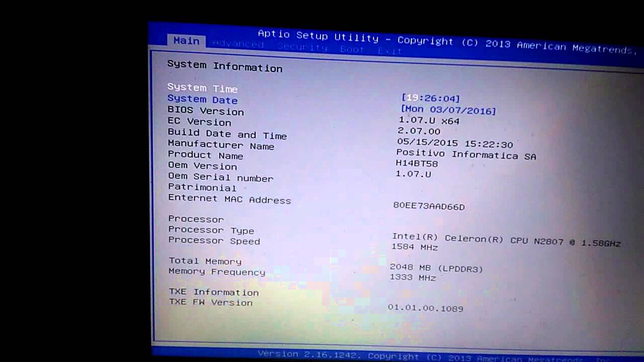Viewport: 644px width, 362px height.
Task: Click the Intel(R) Celeron(R) CPU N2807 value
Action: (x=506, y=239)
